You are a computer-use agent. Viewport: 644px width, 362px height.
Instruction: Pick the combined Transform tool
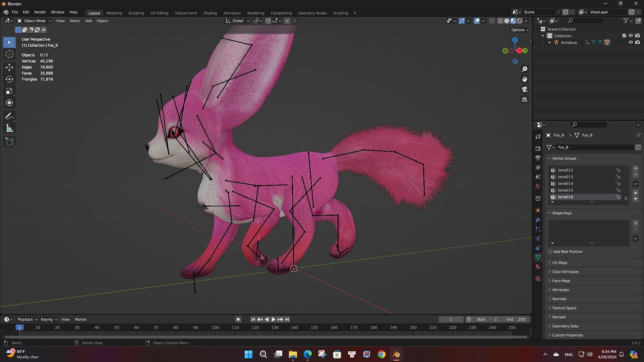tap(9, 103)
